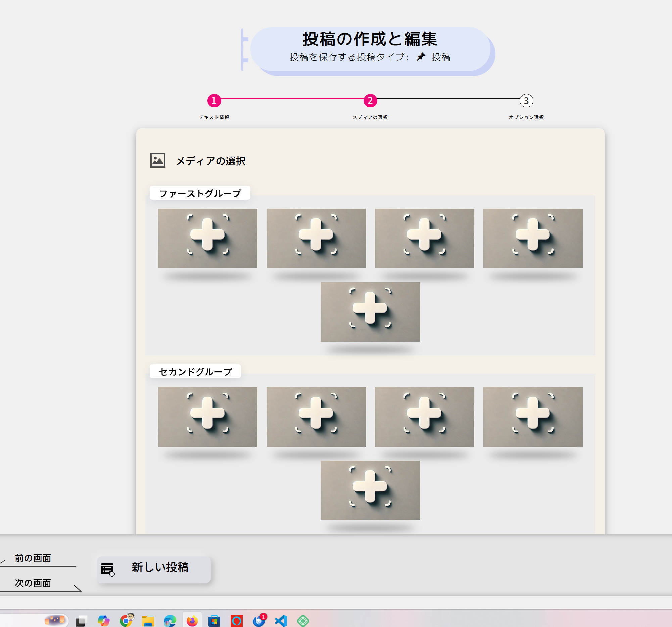672x627 pixels.
Task: Jump to step 3 オプション選択
Action: pos(526,101)
